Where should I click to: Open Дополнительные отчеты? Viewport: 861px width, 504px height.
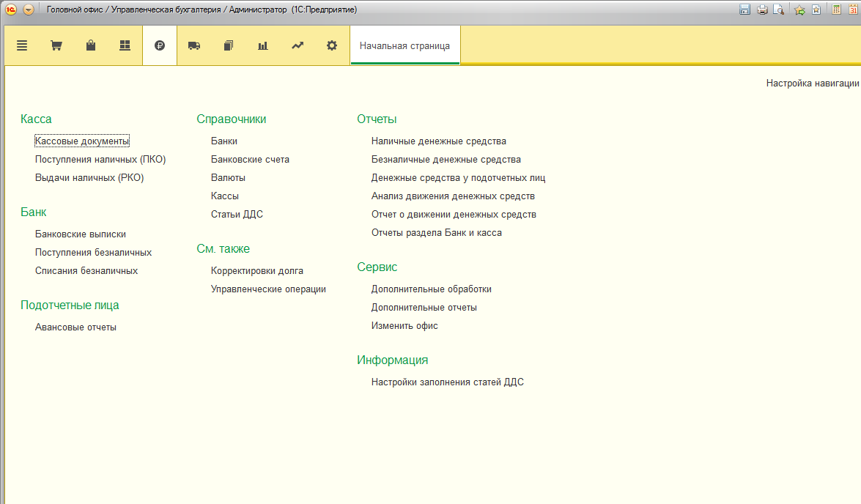pos(424,308)
